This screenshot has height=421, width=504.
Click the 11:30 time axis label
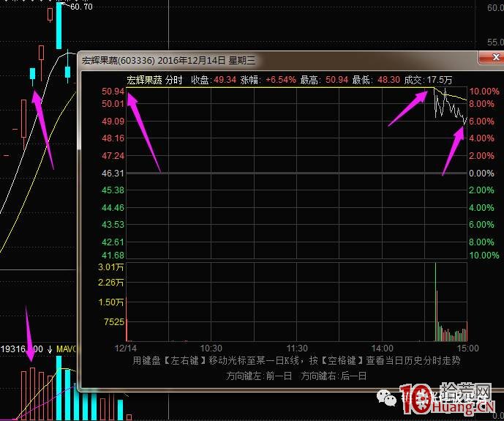click(297, 349)
